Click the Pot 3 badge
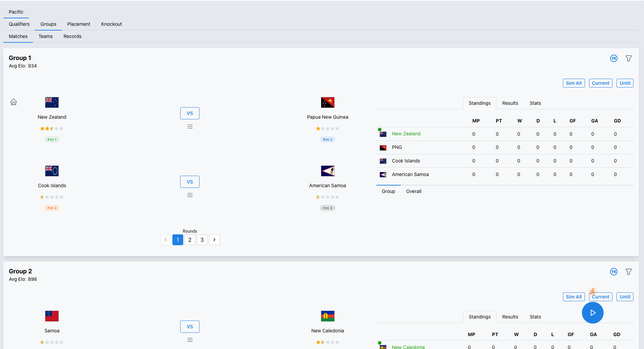This screenshot has width=644, height=349. [52, 208]
